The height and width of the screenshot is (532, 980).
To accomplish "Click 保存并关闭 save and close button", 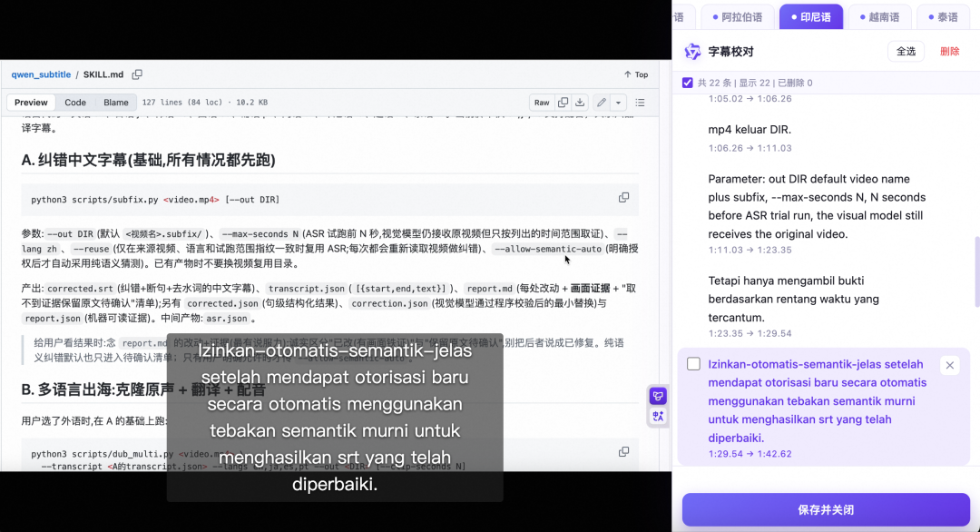I will pos(826,509).
